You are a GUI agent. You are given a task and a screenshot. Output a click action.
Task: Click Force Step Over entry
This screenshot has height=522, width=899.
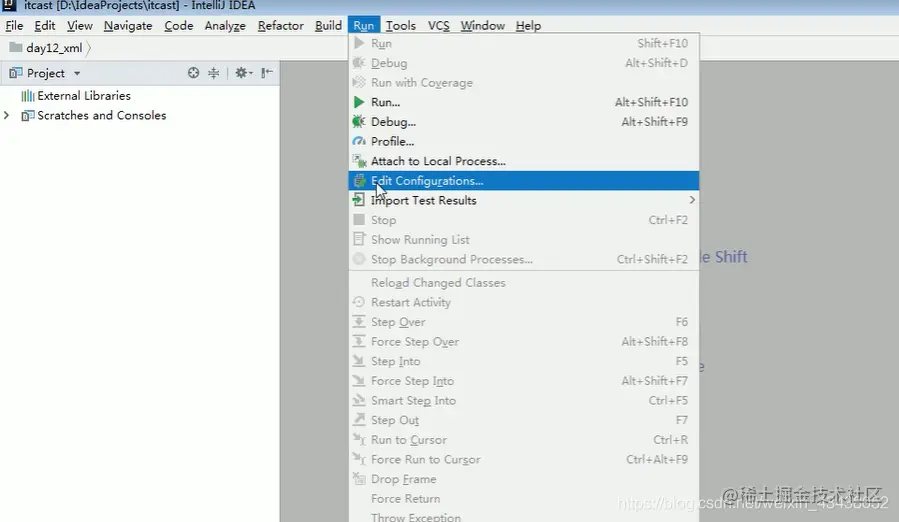point(523,342)
